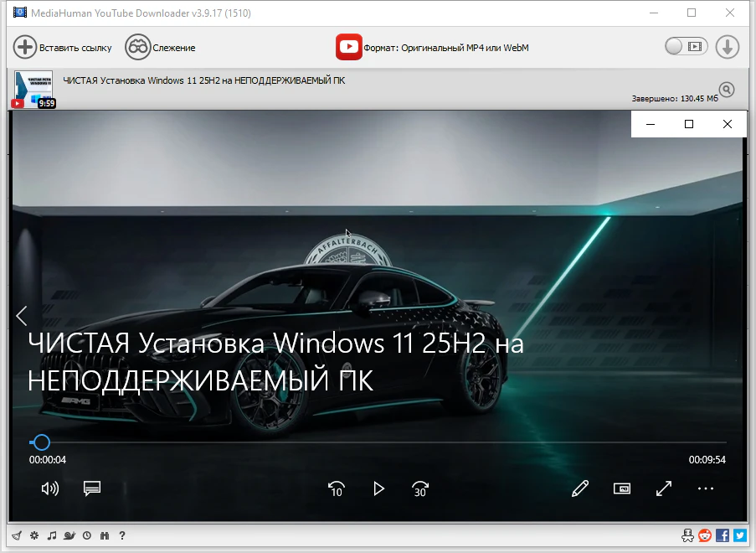Click the left chevron arrow on video

(22, 316)
